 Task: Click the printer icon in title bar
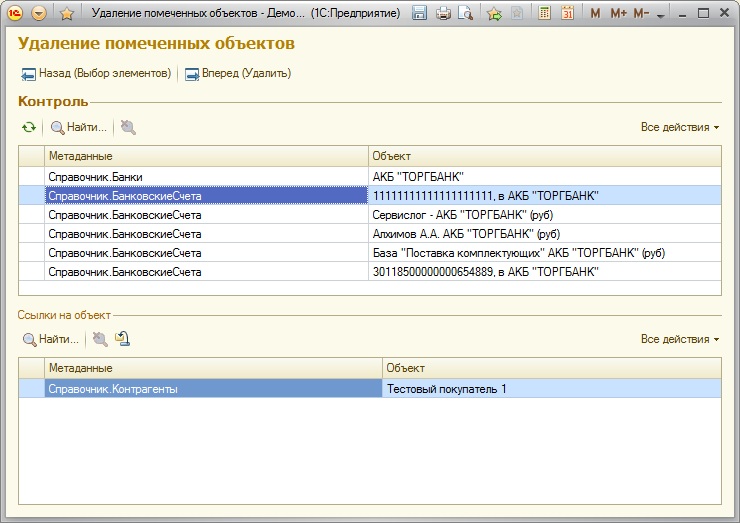443,13
